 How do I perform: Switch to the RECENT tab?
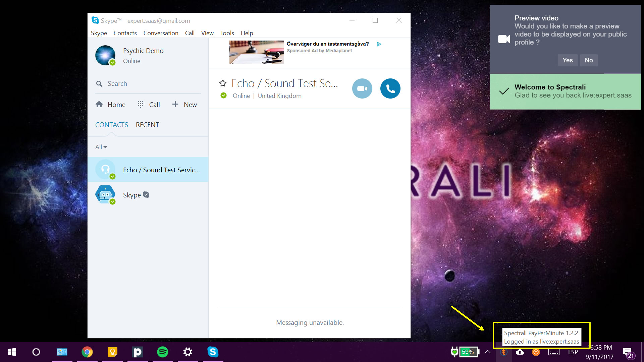147,125
